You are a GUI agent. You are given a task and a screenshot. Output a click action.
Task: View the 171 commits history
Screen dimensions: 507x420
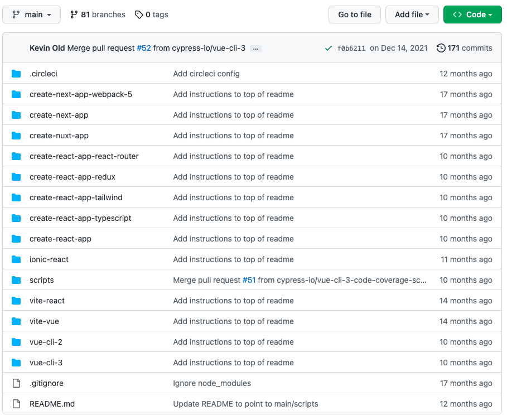pyautogui.click(x=465, y=48)
